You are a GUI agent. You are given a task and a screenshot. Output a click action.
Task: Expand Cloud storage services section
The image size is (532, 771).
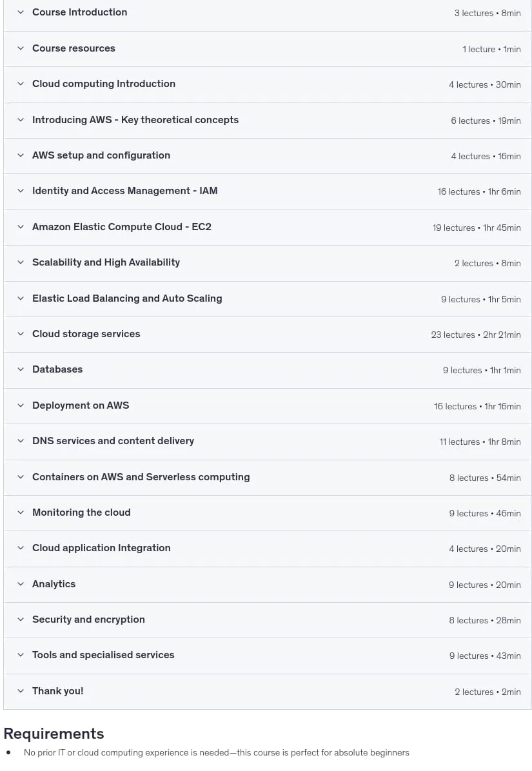coord(268,335)
